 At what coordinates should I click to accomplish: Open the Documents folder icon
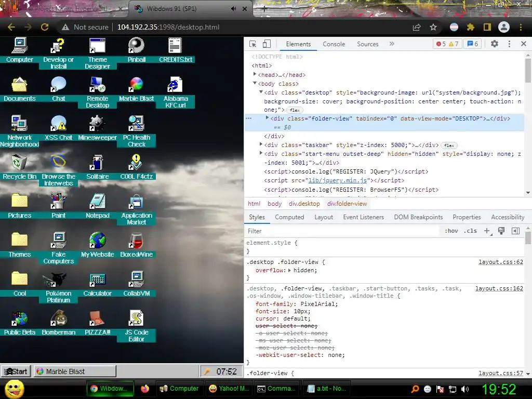[19, 89]
